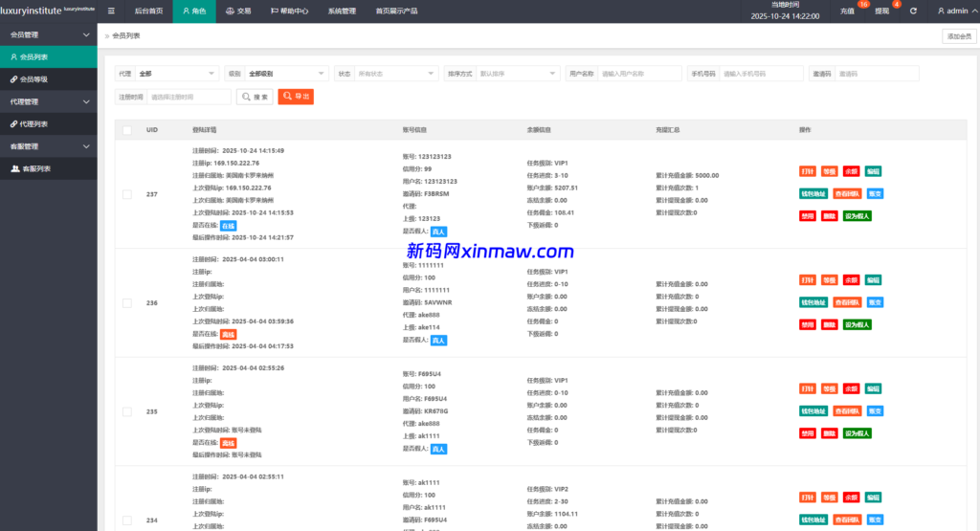980x531 pixels.
Task: Open the 首页展示产品 menu
Action: [x=396, y=11]
